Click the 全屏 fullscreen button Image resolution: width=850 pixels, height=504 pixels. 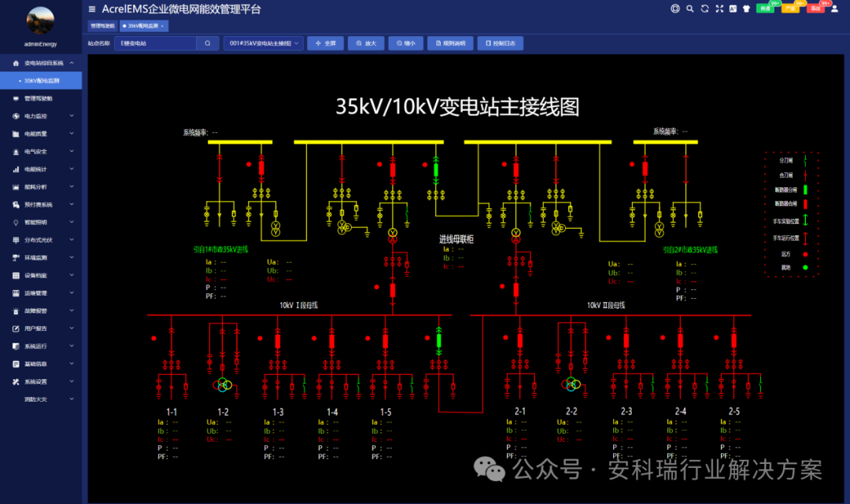325,43
